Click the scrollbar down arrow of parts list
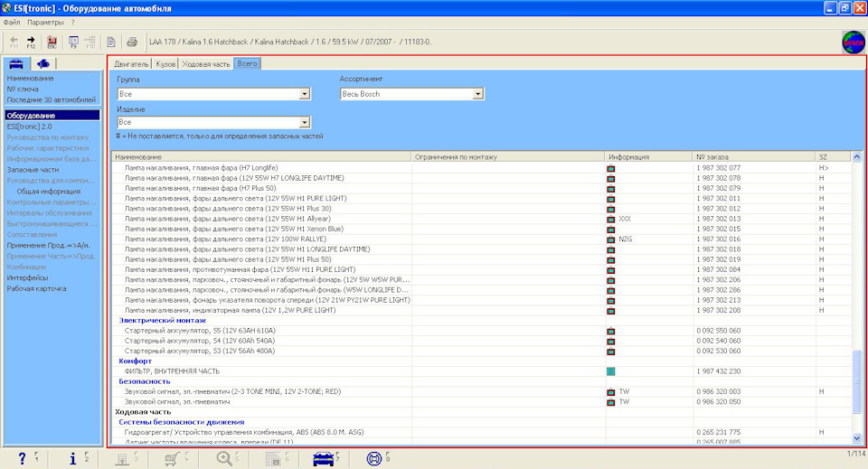868x469 pixels. pyautogui.click(x=857, y=438)
